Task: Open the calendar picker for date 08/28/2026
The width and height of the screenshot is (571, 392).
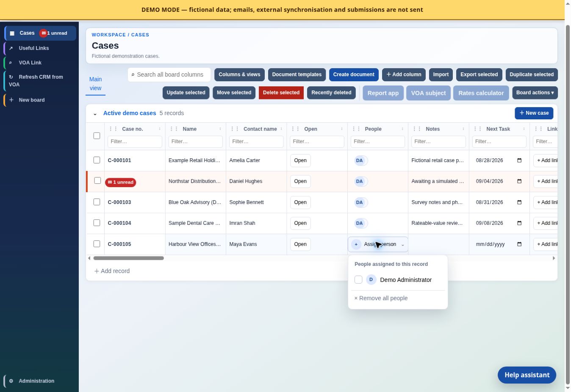Action: [519, 160]
